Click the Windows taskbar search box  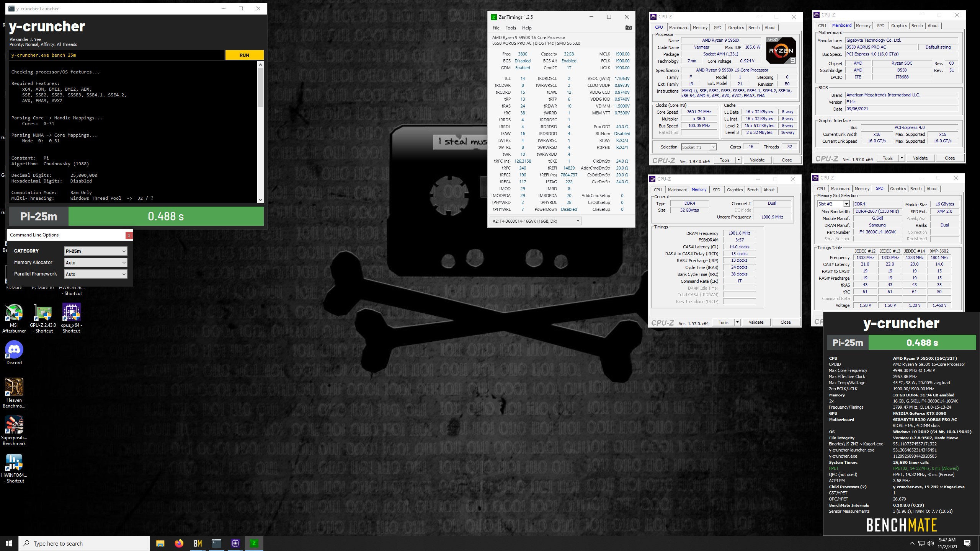[84, 543]
